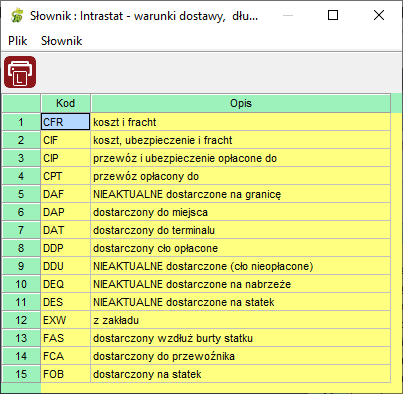Click the Kod column header
The image size is (403, 394).
[x=66, y=103]
